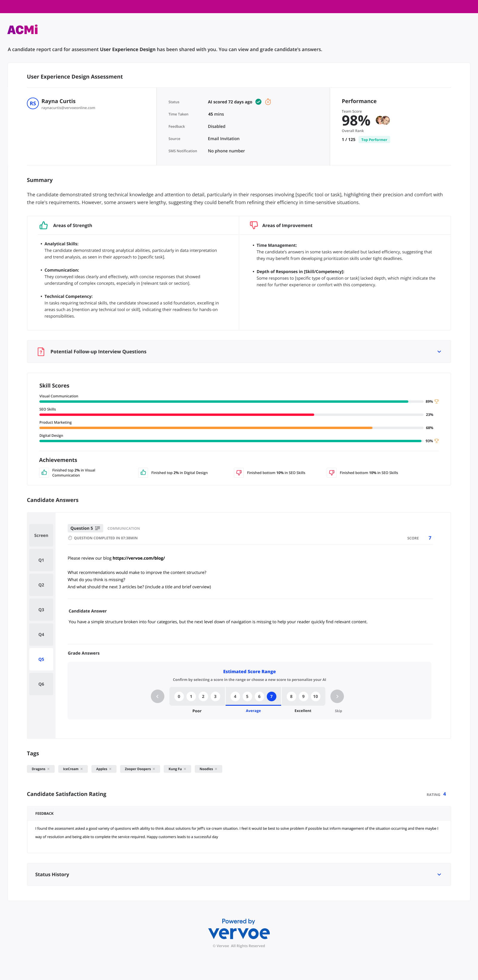Image resolution: width=478 pixels, height=980 pixels.
Task: Select score 7
Action: [x=272, y=696]
